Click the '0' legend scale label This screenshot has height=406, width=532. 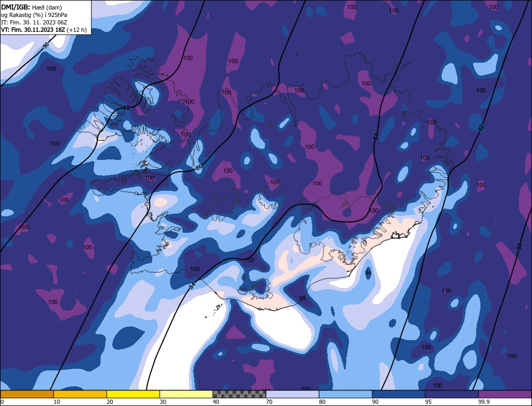click(2, 402)
